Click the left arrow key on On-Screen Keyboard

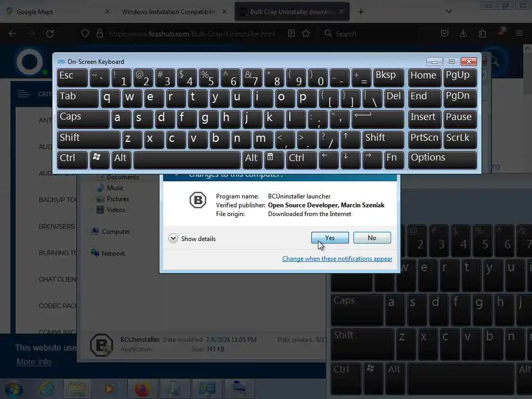(328, 160)
